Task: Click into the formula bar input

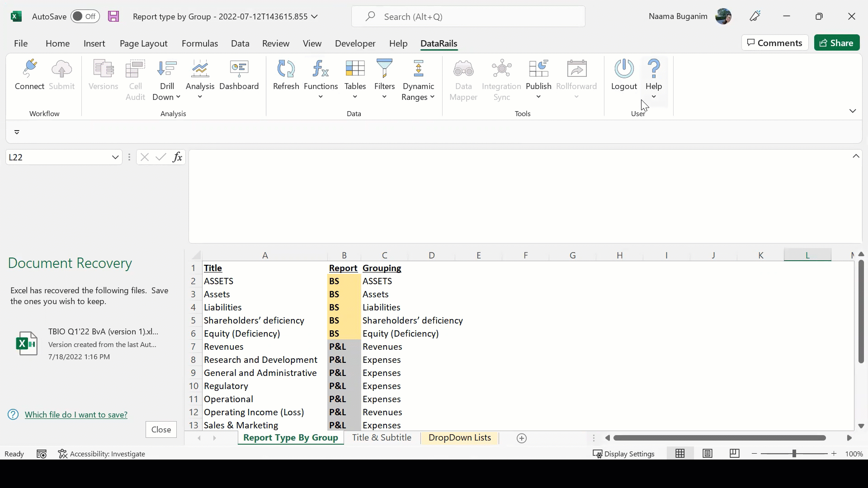Action: (520, 196)
